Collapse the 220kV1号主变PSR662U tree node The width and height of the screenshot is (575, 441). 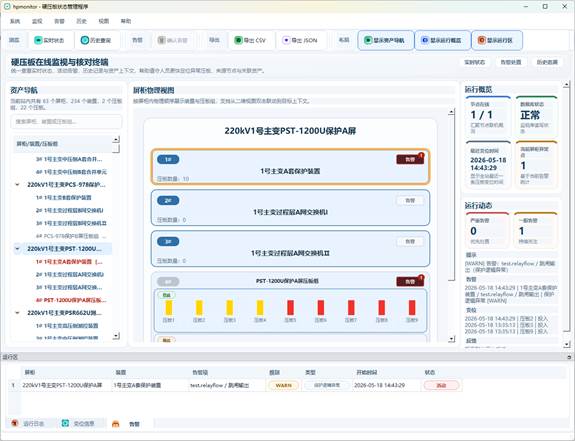tap(17, 313)
